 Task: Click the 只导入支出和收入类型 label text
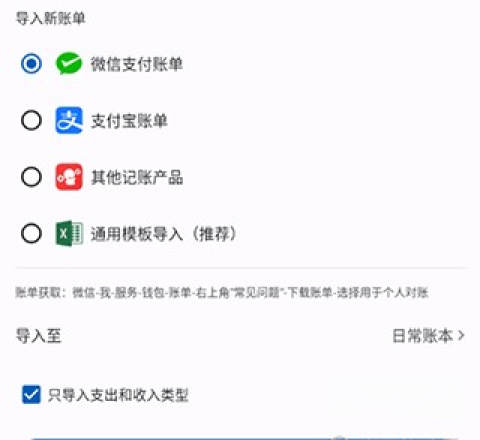point(118,395)
